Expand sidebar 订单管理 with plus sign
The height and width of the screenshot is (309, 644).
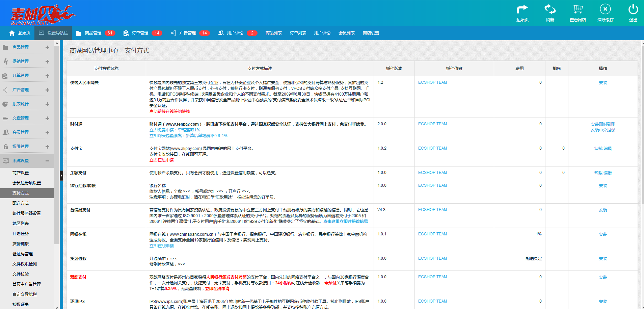tap(47, 76)
